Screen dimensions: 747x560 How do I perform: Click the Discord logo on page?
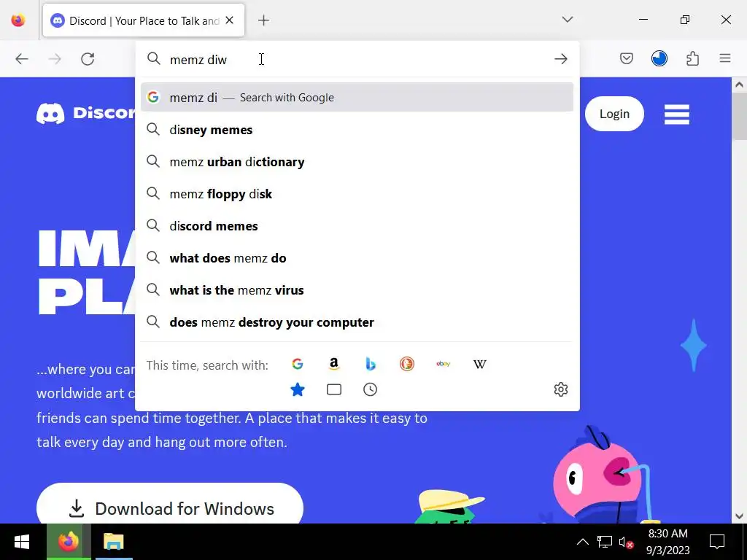(x=86, y=113)
